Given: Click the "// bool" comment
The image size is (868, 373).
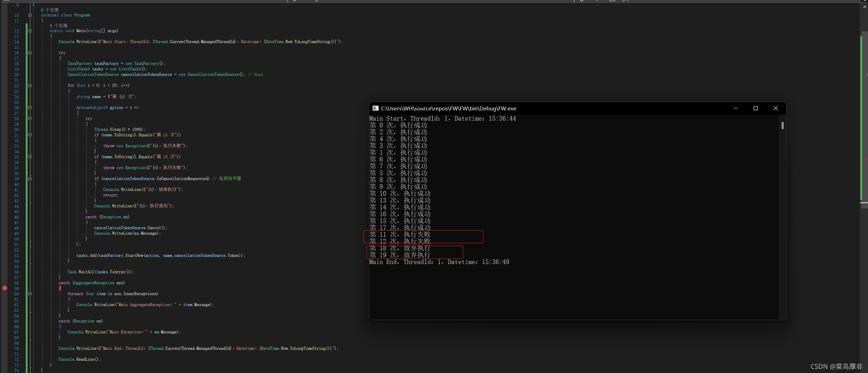Looking at the screenshot, I should [x=255, y=74].
